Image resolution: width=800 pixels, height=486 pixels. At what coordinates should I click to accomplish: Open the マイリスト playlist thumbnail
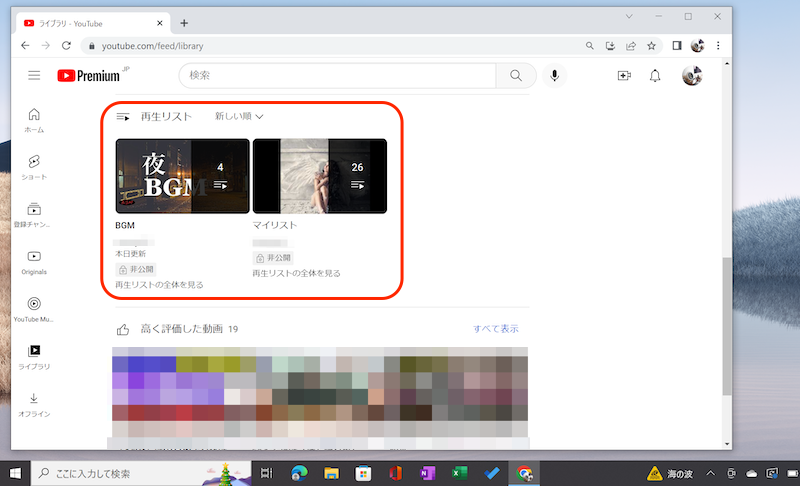pos(319,176)
